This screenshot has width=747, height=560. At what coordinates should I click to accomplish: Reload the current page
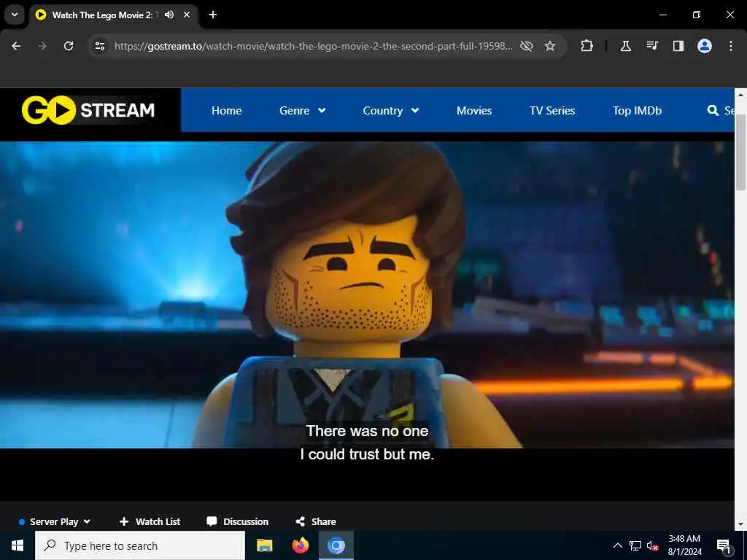pos(69,46)
